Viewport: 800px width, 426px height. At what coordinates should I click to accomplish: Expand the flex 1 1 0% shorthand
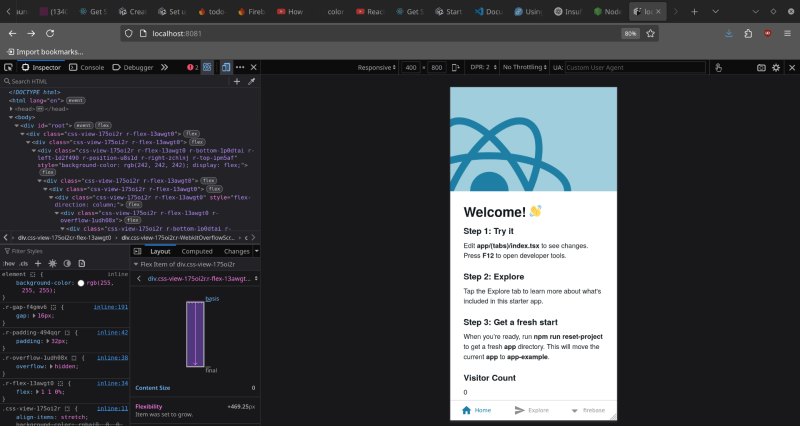click(x=37, y=392)
